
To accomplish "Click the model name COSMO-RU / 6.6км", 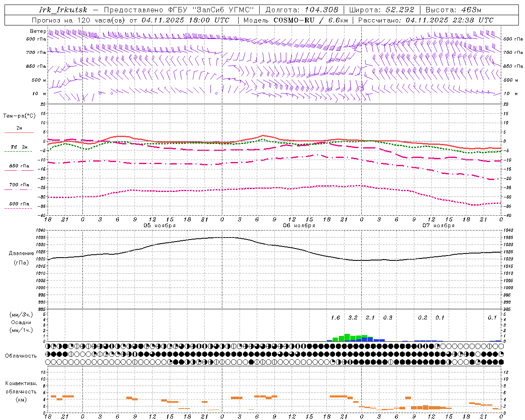I will (311, 20).
